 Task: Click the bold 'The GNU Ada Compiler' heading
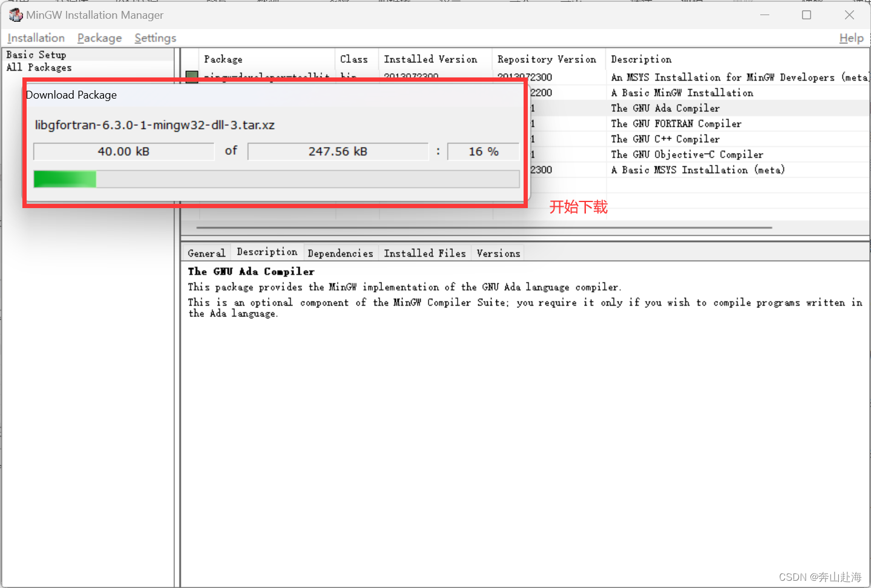(x=251, y=272)
